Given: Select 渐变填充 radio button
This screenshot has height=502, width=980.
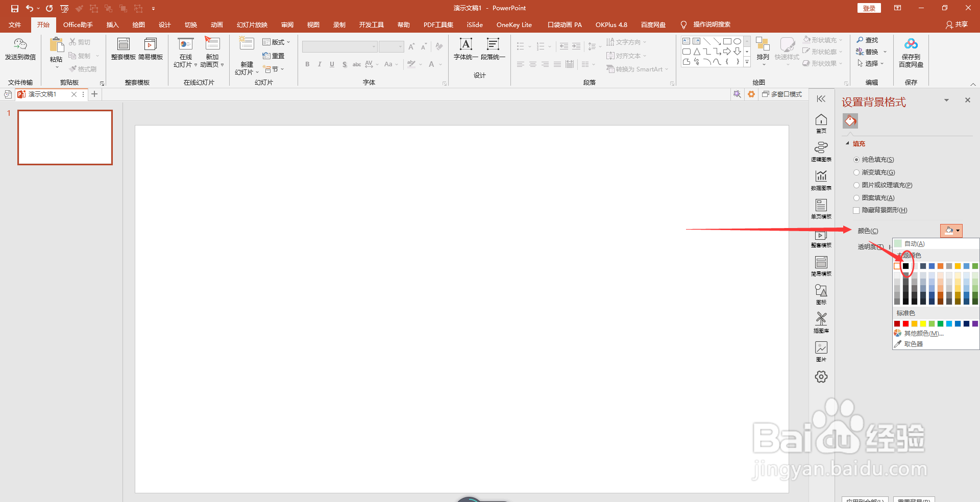Looking at the screenshot, I should coord(856,172).
